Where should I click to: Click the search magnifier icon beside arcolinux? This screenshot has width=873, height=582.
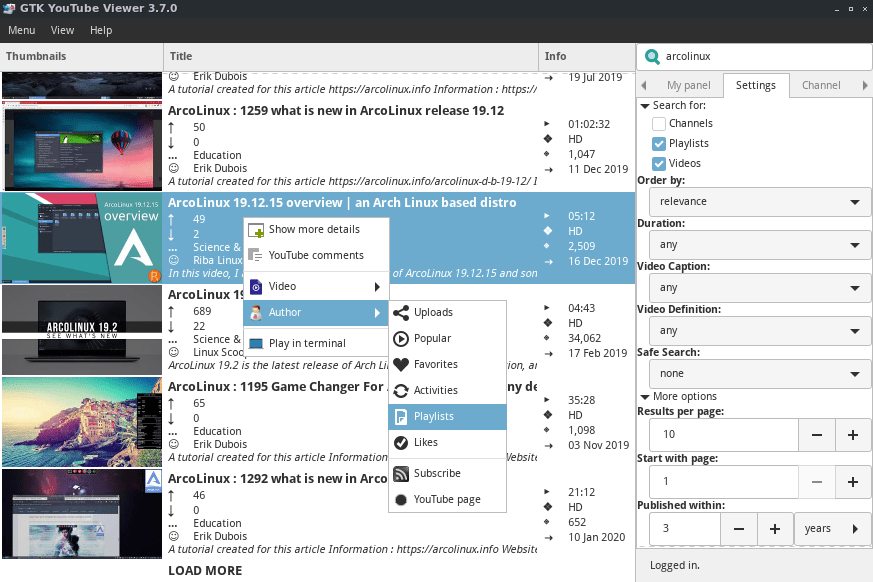point(651,56)
